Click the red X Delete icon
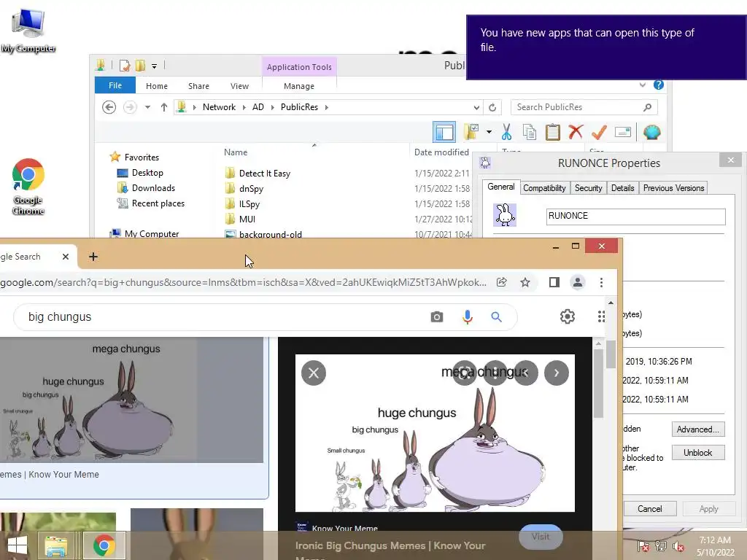747x560 pixels. coord(576,131)
